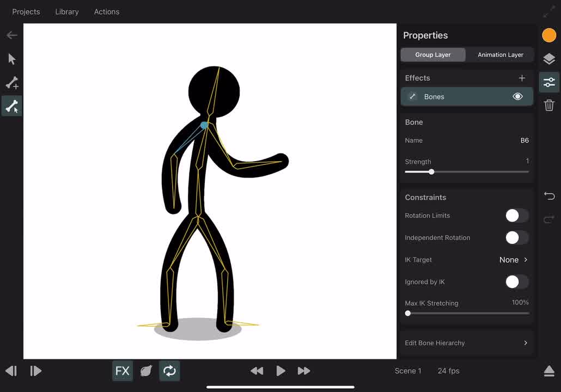This screenshot has width=561, height=392.
Task: Toggle the FX effects button
Action: click(123, 371)
